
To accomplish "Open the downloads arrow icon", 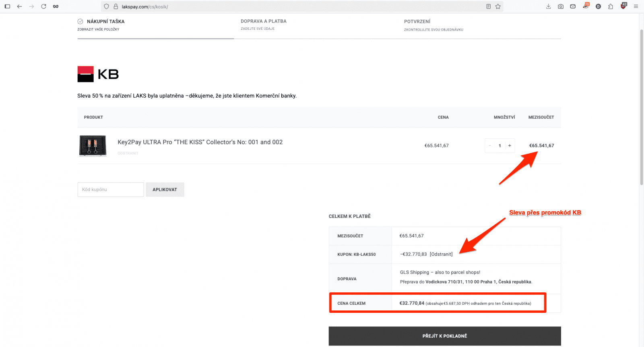I will click(x=548, y=6).
